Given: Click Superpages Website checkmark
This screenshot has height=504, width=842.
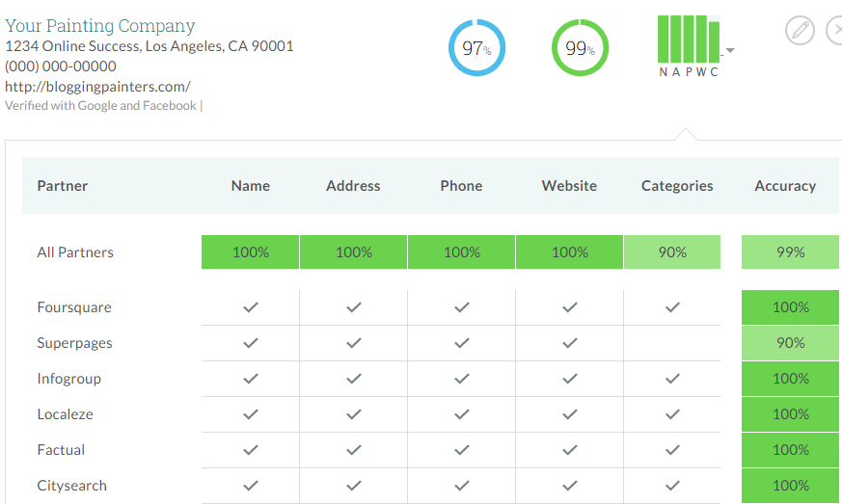Looking at the screenshot, I should (570, 343).
